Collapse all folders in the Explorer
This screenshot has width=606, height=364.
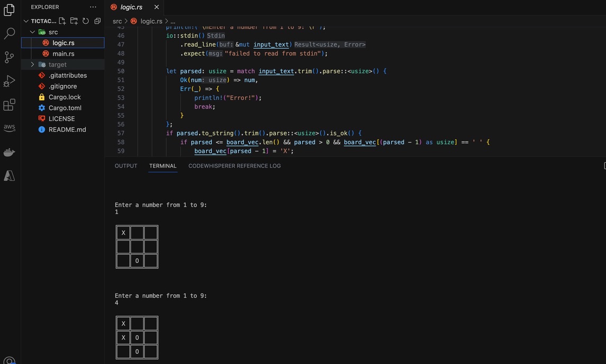[97, 21]
